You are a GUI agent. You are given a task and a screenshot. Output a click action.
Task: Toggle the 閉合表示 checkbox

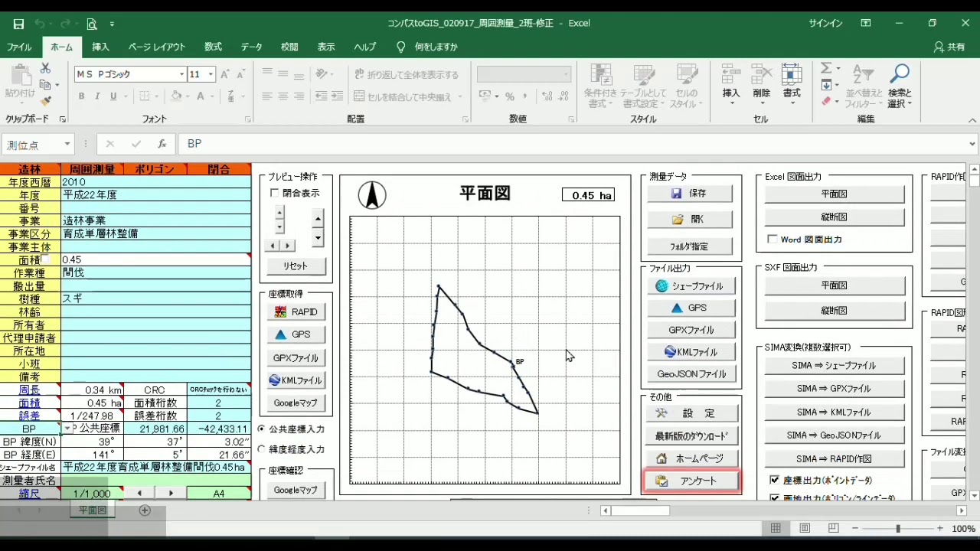pos(275,194)
